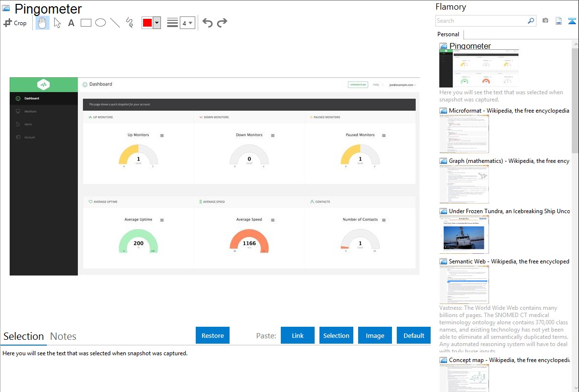Image resolution: width=579 pixels, height=392 pixels.
Task: Click the Paste Image button
Action: coord(375,335)
